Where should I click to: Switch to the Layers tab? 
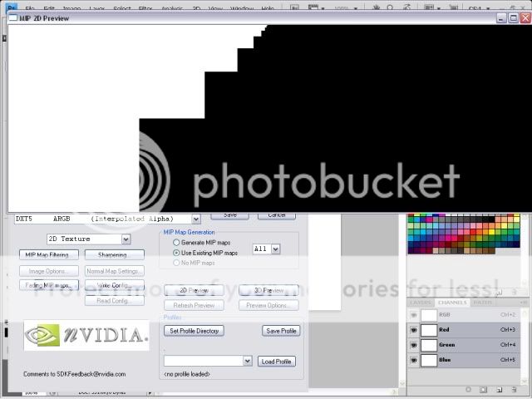[x=421, y=303]
